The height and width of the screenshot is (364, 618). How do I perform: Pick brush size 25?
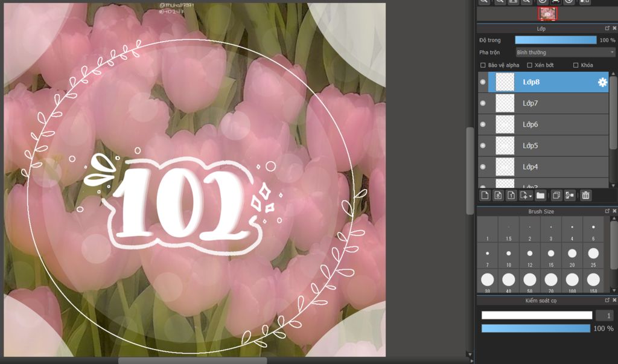point(593,255)
